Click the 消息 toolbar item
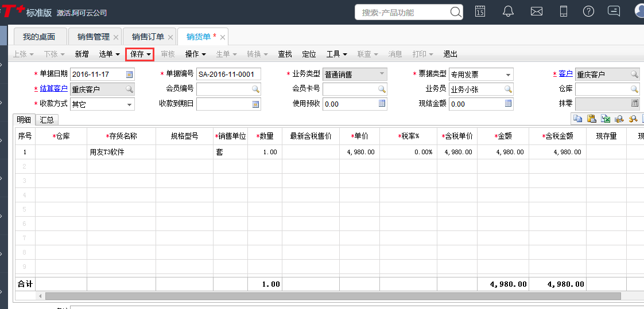This screenshot has width=644, height=309. (395, 54)
